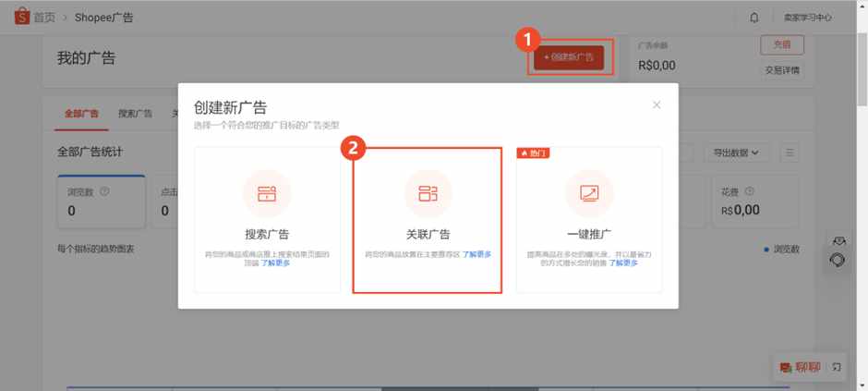Open the list view settings icon
868x391 pixels.
pos(790,153)
